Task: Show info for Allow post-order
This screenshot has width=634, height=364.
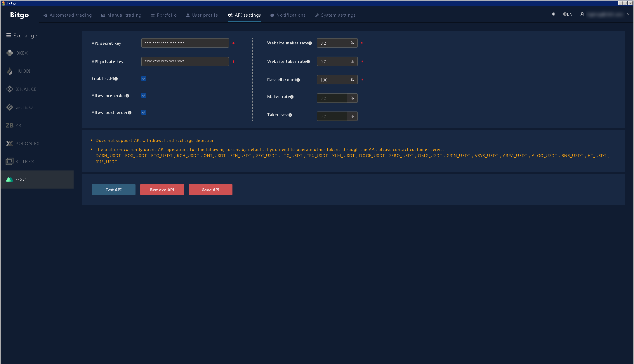Action: [x=130, y=113]
